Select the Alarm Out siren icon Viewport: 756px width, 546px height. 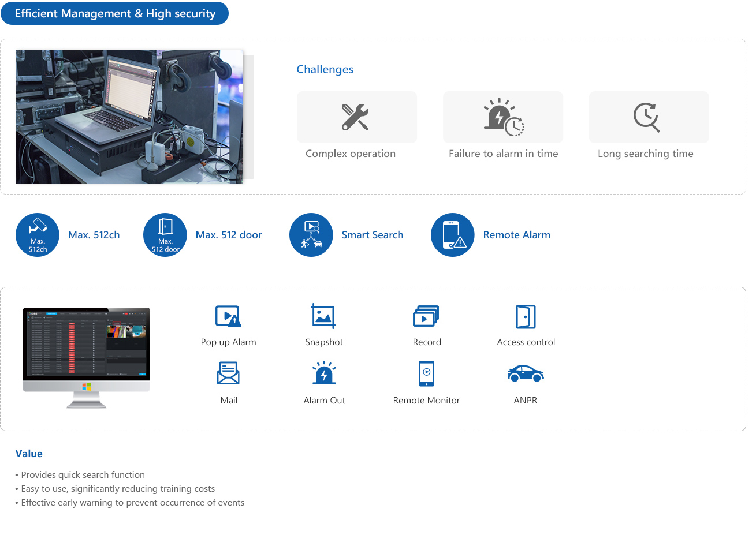[324, 373]
